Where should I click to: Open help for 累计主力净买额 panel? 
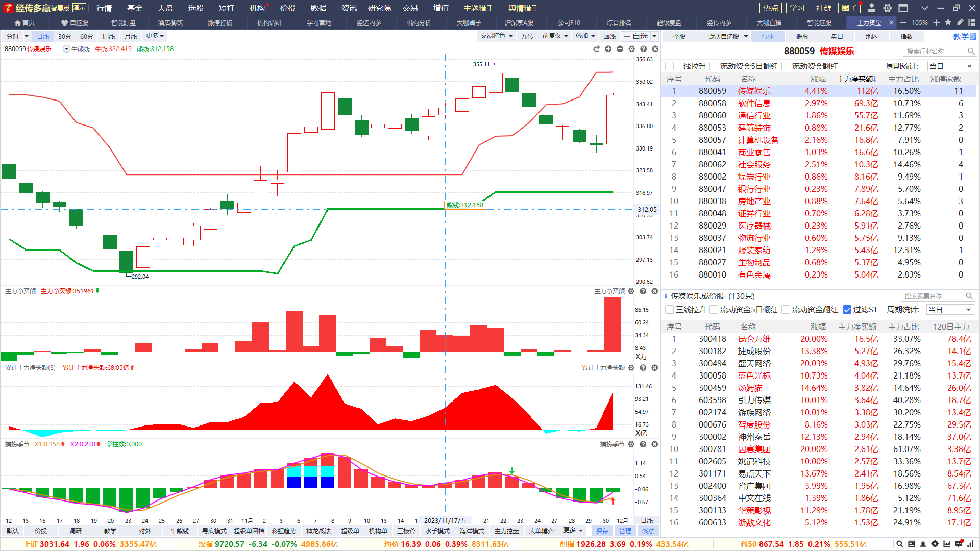643,368
